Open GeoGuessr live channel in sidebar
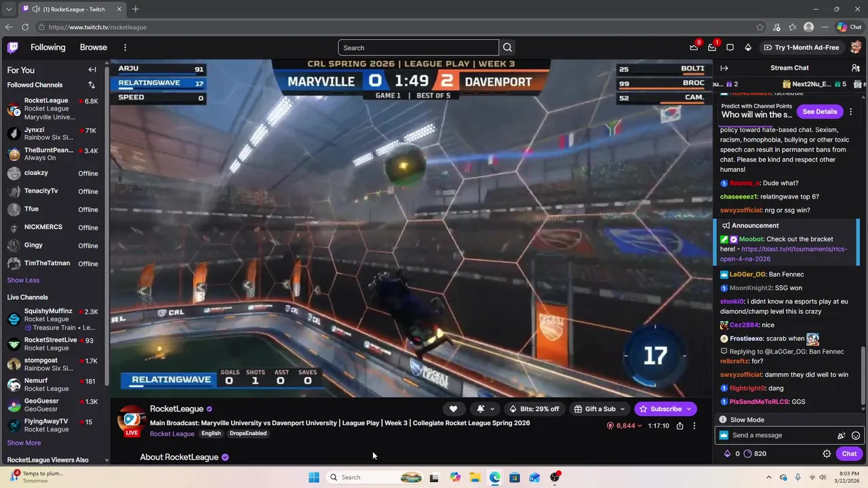The width and height of the screenshot is (868, 488). [x=53, y=405]
